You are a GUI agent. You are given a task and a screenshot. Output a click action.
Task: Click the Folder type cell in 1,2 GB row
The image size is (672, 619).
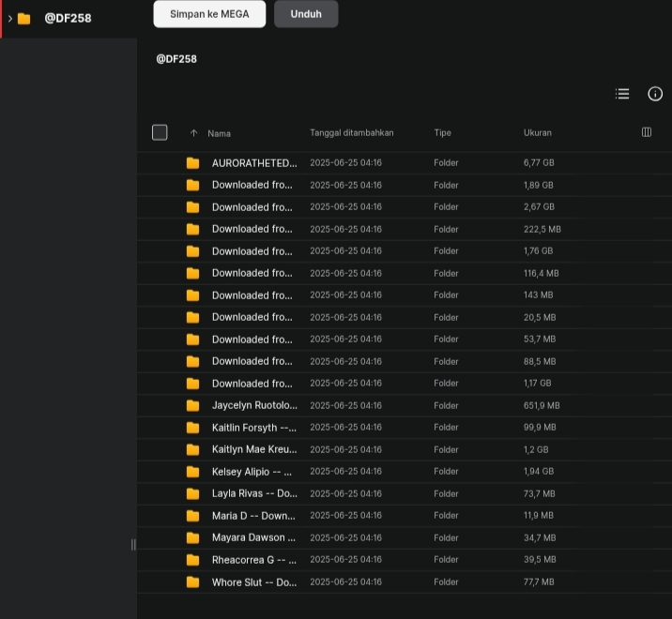click(446, 450)
